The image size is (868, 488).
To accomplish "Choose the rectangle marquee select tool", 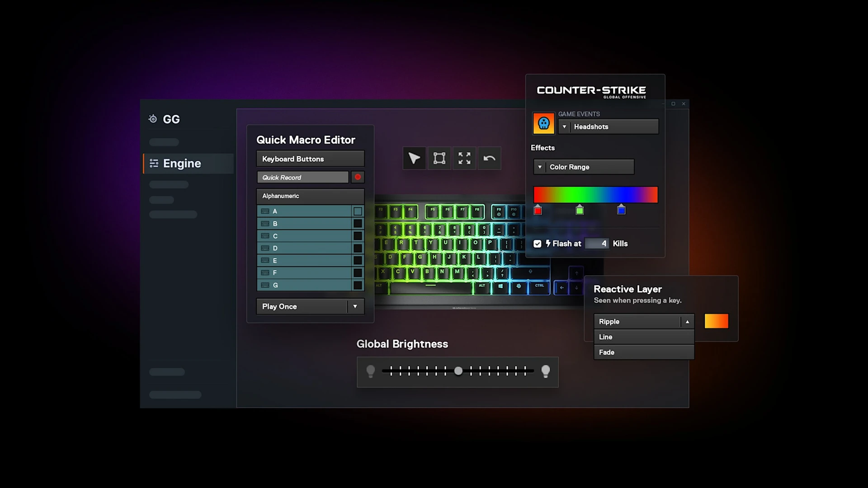I will coord(439,159).
